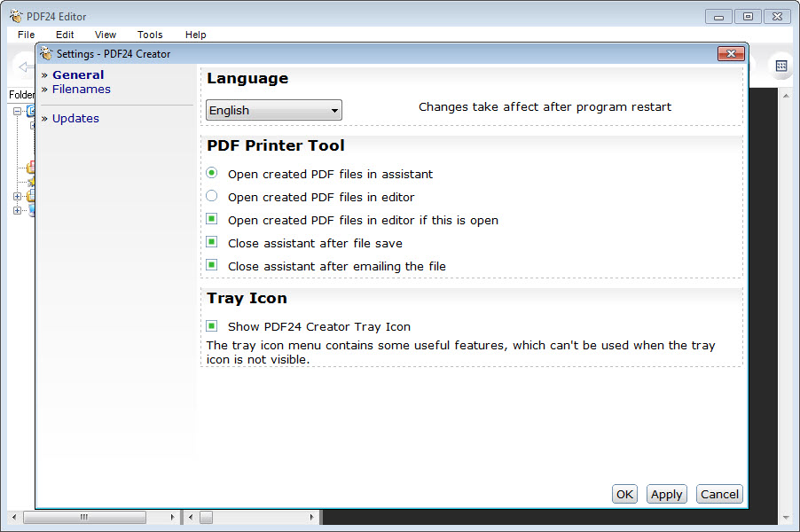The image size is (800, 532).
Task: Close the Settings dialog with red X
Action: tap(731, 54)
